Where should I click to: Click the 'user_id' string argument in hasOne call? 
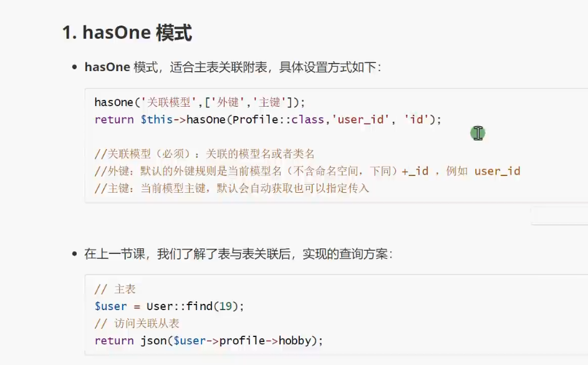(361, 119)
